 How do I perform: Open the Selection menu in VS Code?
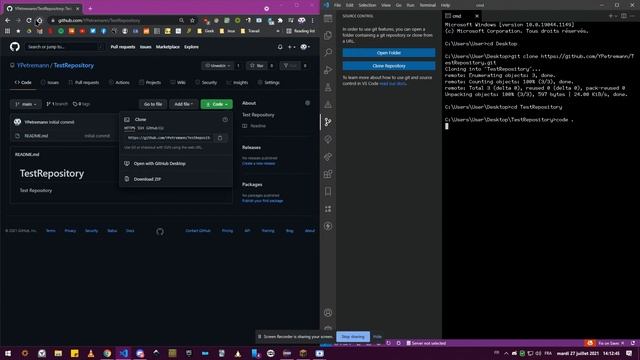[367, 5]
